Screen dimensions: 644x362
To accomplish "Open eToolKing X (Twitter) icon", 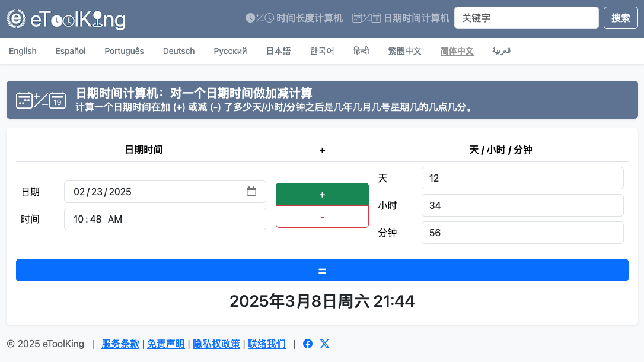I will [x=324, y=344].
